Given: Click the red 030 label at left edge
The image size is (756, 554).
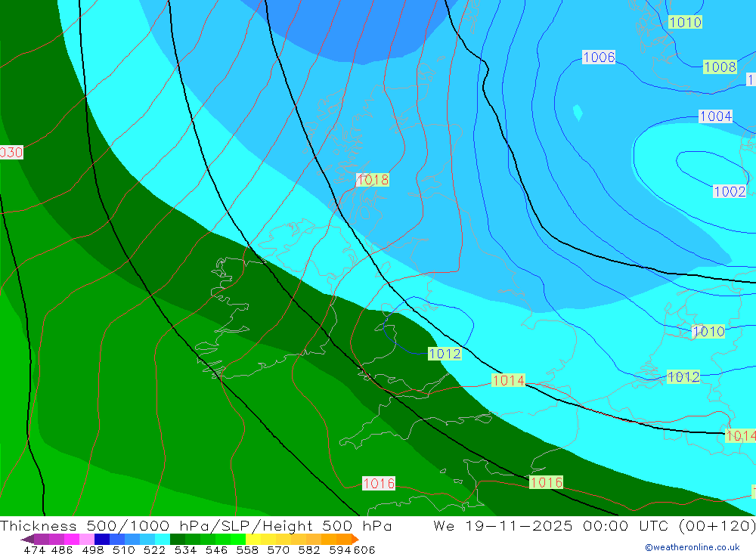Looking at the screenshot, I should [11, 153].
